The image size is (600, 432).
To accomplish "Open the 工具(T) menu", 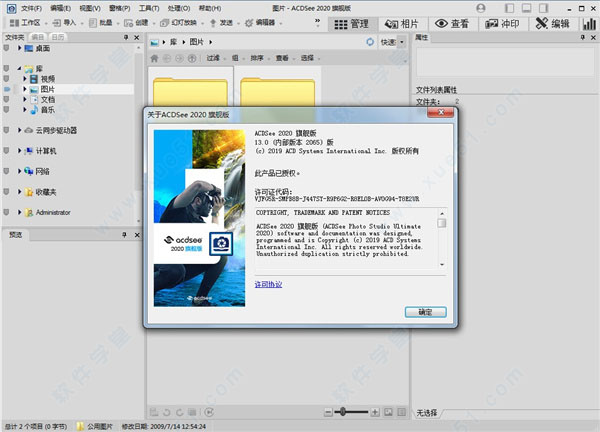I will pyautogui.click(x=149, y=8).
